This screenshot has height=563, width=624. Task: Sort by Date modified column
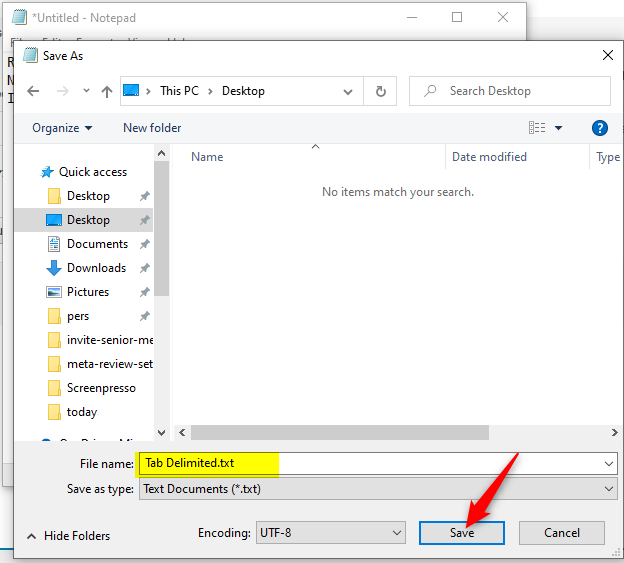point(489,157)
